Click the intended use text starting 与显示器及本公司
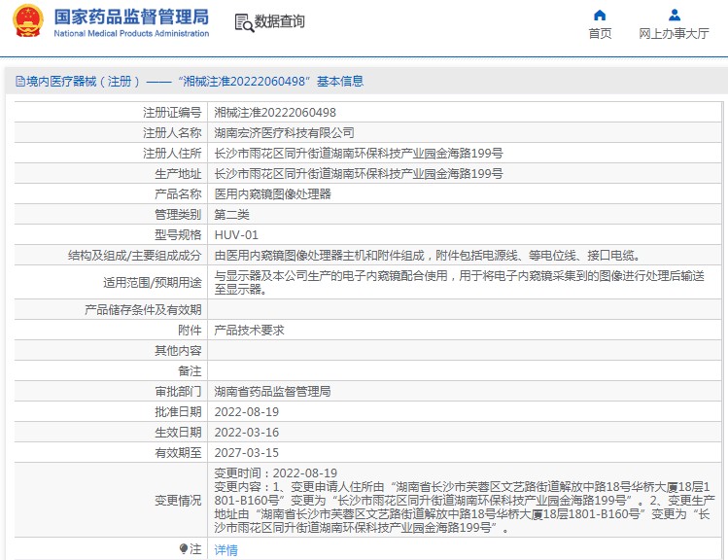Screen dimensions: 728x560 click(x=459, y=282)
